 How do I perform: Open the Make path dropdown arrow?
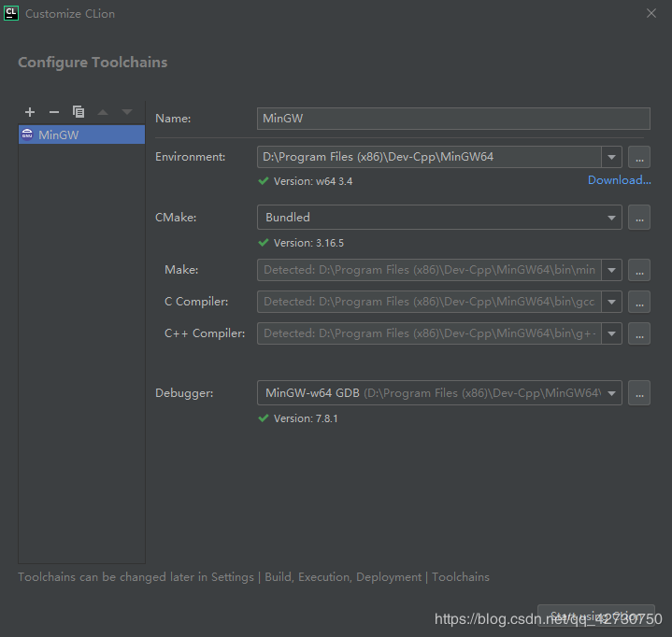point(611,271)
